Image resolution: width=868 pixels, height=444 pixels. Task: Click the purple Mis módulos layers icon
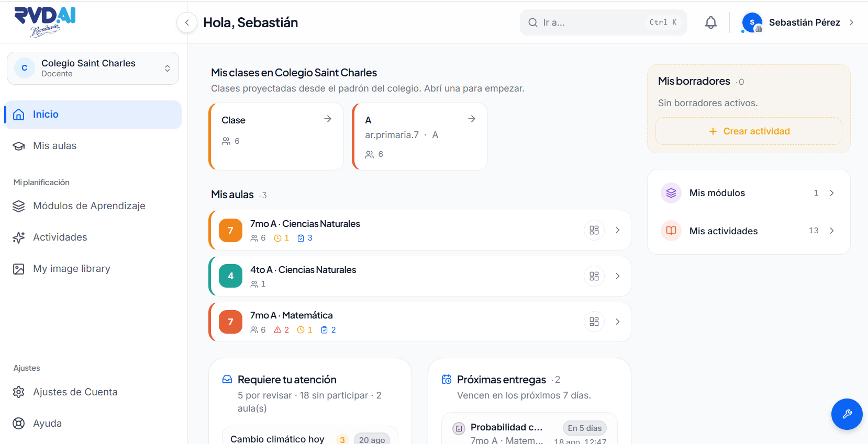point(671,193)
